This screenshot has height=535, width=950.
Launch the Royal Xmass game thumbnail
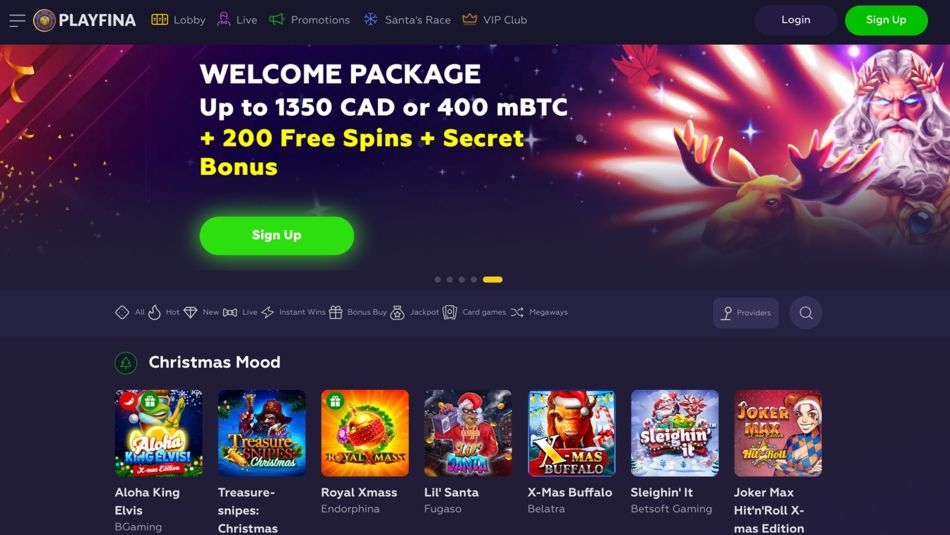[365, 433]
